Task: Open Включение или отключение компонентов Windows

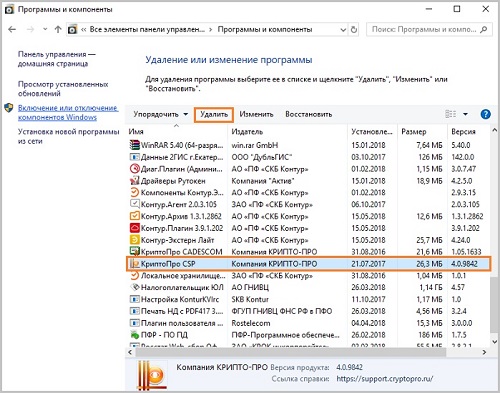Action: 68,112
